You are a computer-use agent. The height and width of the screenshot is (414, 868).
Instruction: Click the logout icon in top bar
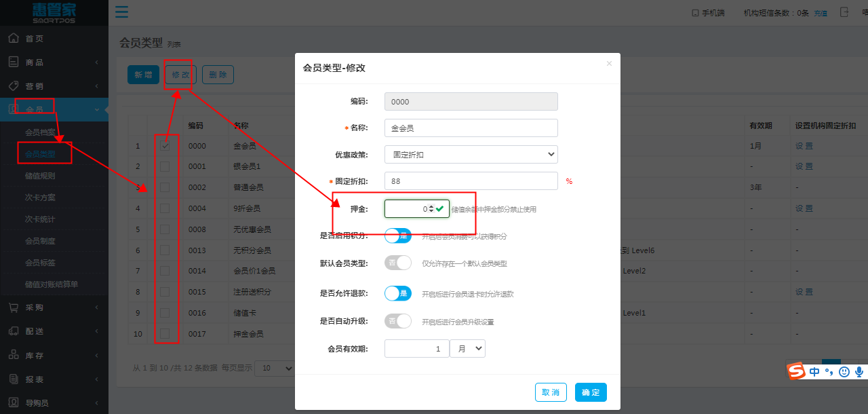click(844, 12)
